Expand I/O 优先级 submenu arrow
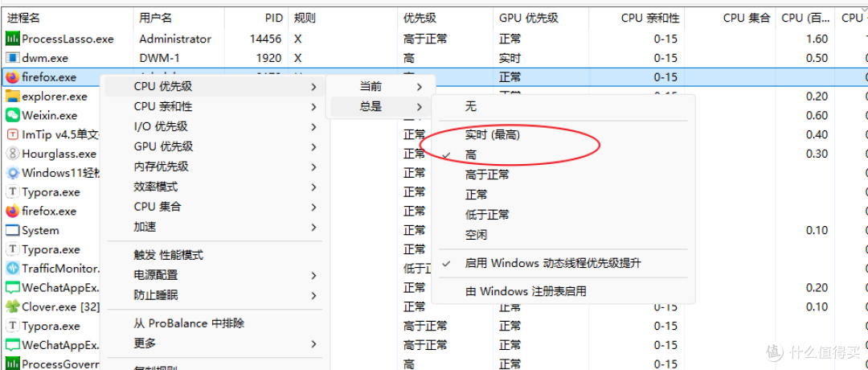The height and width of the screenshot is (370, 868). 314,127
